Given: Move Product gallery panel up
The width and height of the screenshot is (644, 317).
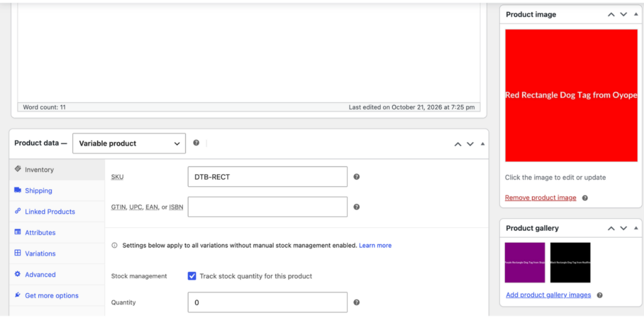Looking at the screenshot, I should (x=611, y=228).
